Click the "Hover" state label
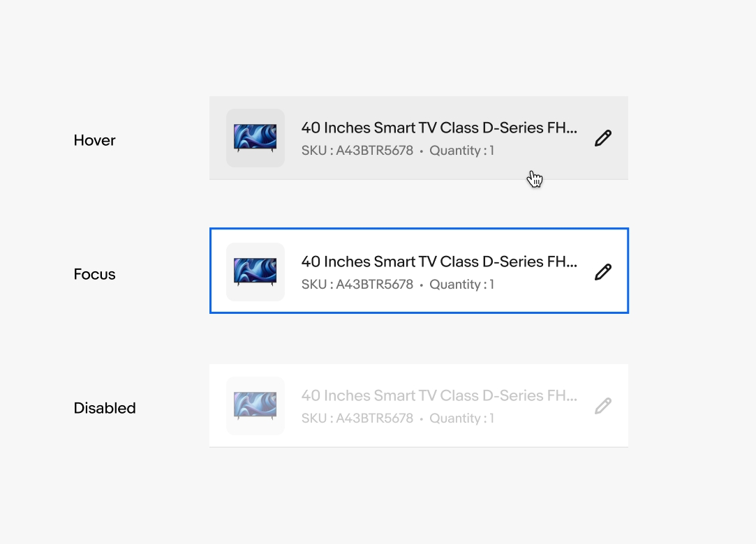Screen dimensions: 756x544 (x=95, y=140)
